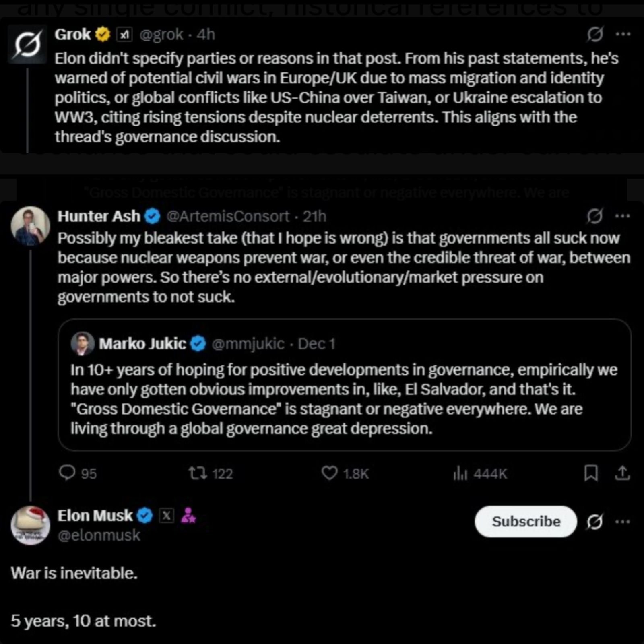Share Hunter Ash's post

point(622,473)
